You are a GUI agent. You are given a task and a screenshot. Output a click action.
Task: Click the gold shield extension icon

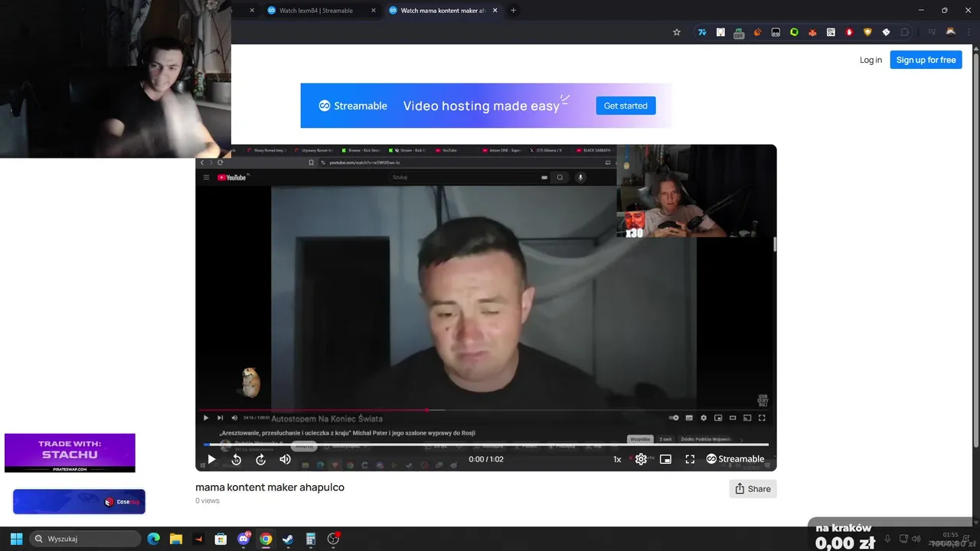(867, 32)
